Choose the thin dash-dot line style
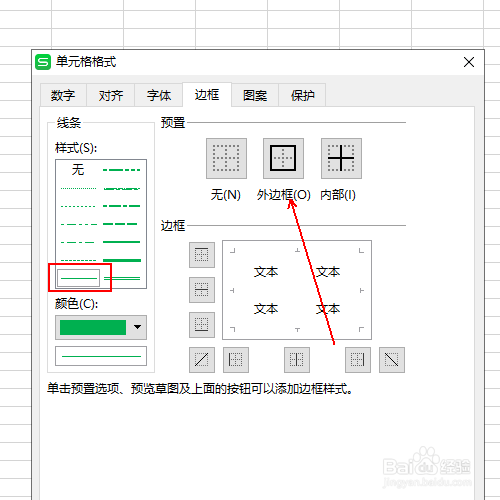 [79, 242]
